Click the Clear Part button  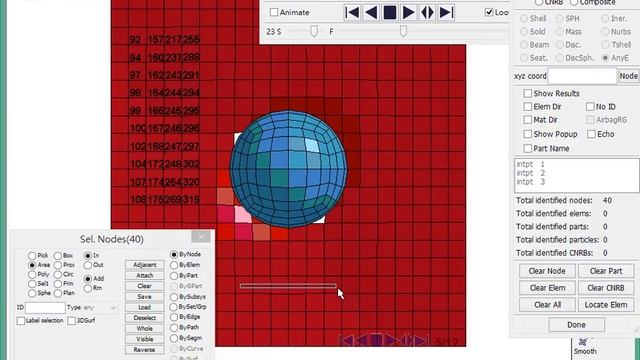(x=606, y=271)
